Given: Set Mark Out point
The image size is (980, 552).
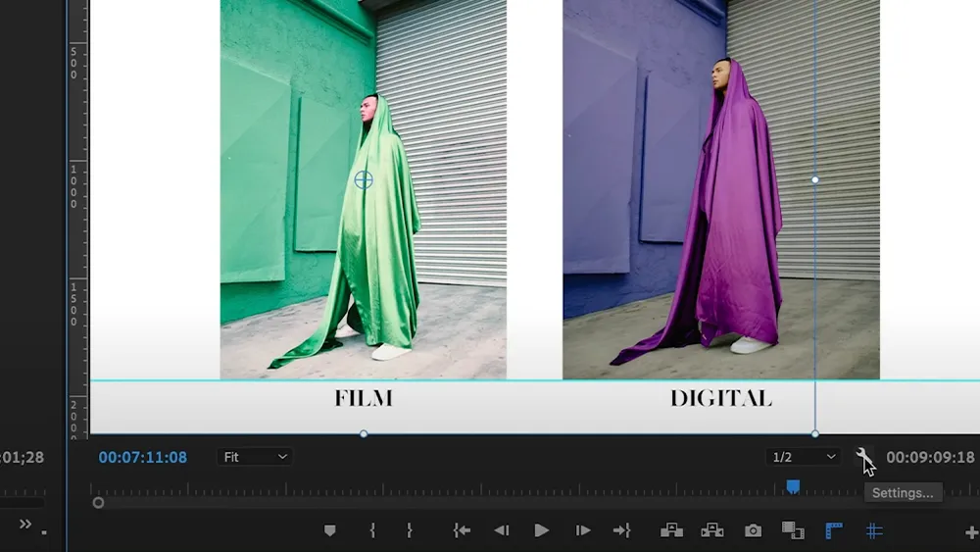Looking at the screenshot, I should pyautogui.click(x=410, y=530).
